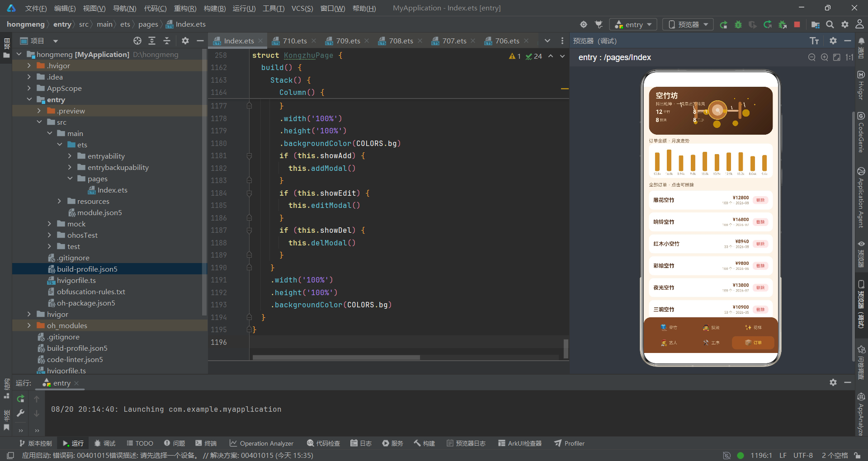The height and width of the screenshot is (461, 868).
Task: Close the Index.ets editor tab
Action: tap(261, 41)
